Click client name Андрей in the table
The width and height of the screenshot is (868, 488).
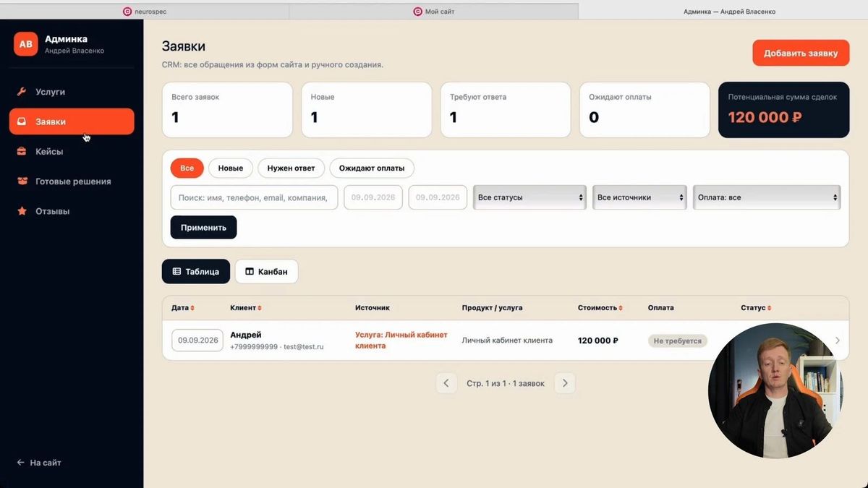pos(246,335)
